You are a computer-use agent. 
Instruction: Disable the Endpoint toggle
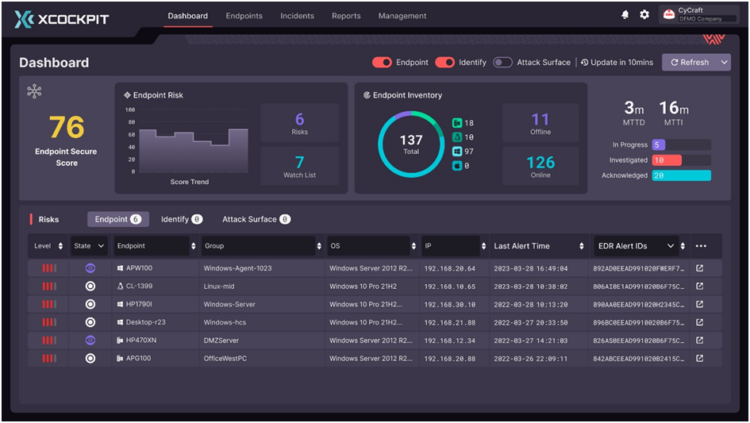click(x=382, y=62)
